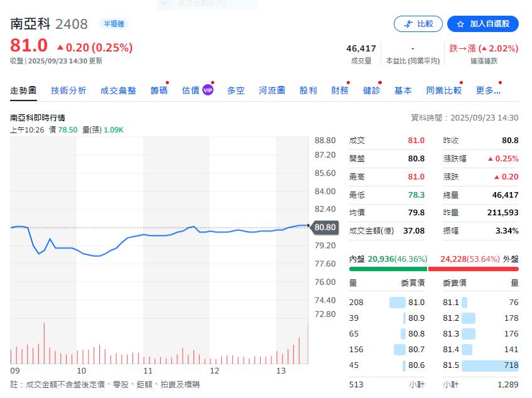Image resolution: width=532 pixels, height=398 pixels.
Task: View the 股利 tab
Action: click(308, 90)
